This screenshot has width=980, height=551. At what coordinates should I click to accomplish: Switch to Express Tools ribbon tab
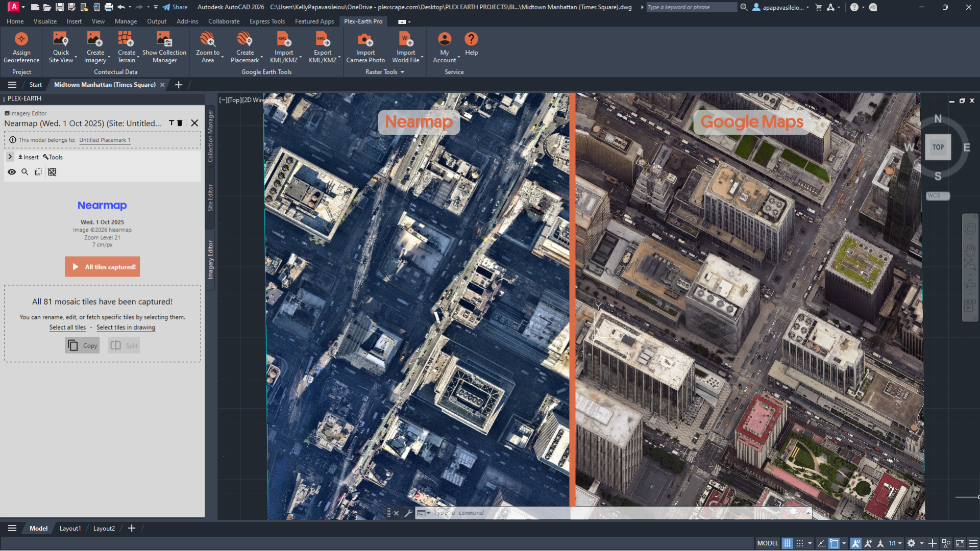(x=267, y=21)
